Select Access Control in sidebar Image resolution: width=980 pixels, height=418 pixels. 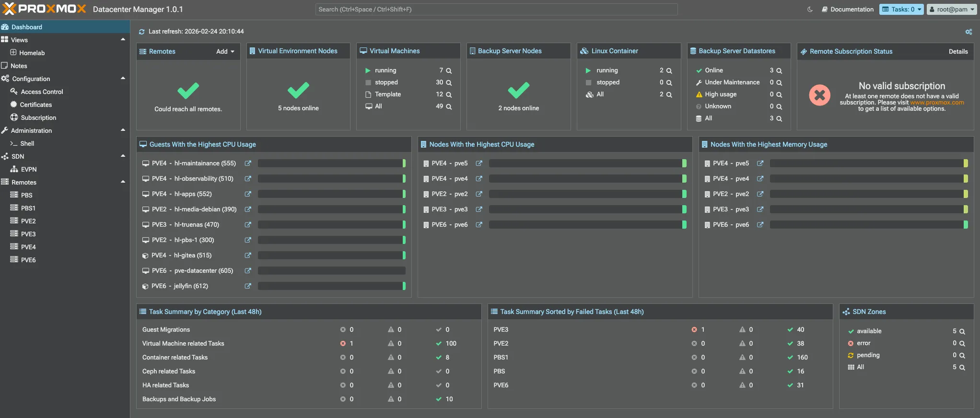coord(42,92)
